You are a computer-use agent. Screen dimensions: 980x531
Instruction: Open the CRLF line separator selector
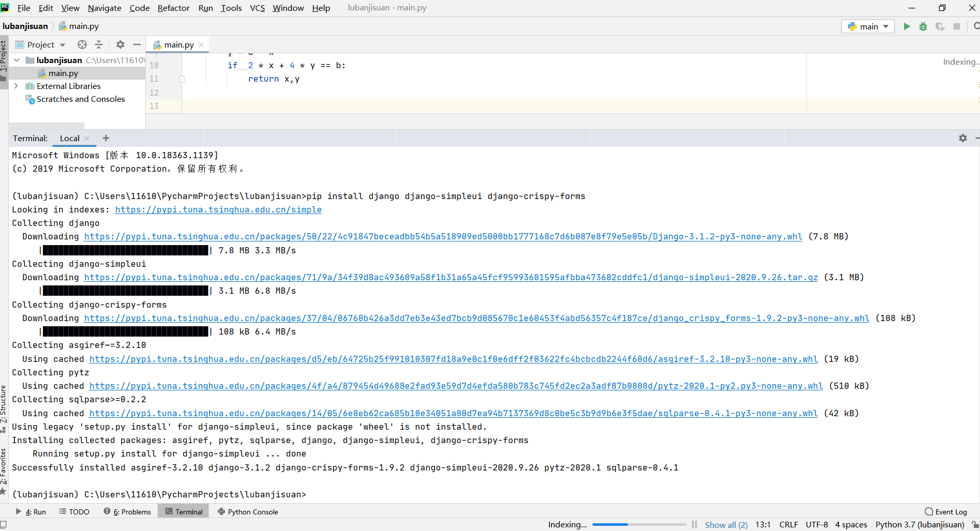(789, 524)
